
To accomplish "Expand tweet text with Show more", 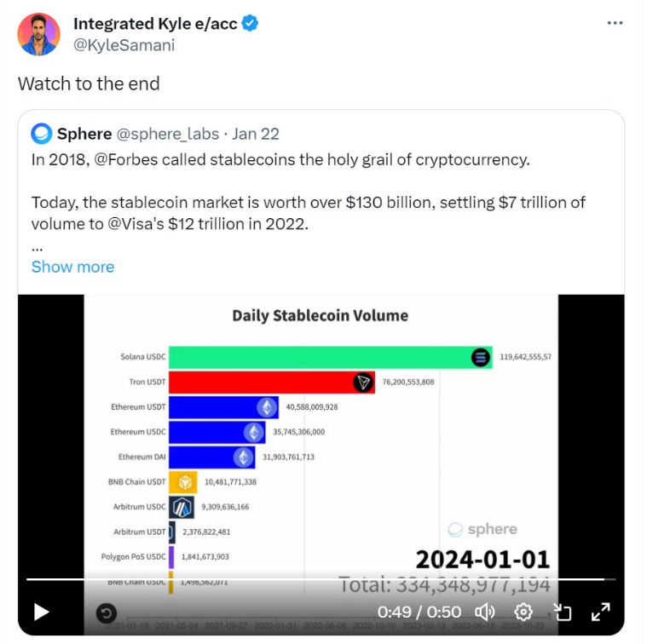I will click(x=72, y=267).
